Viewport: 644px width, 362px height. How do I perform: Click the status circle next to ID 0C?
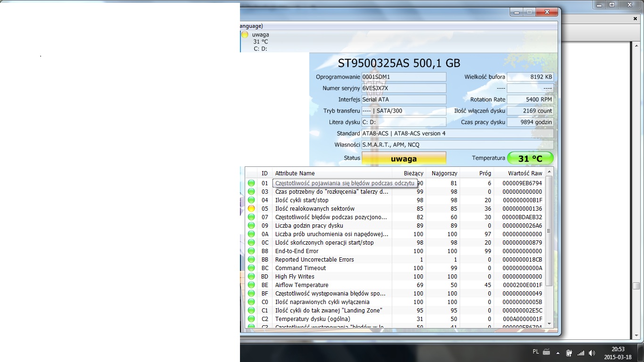[x=251, y=243]
